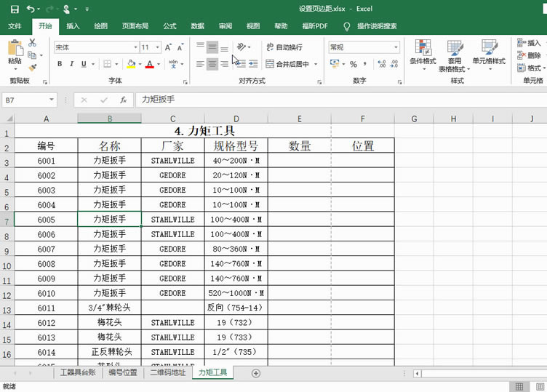Paste clipboard contents using 粘贴
Screen dimensions: 547x392
tap(15, 53)
